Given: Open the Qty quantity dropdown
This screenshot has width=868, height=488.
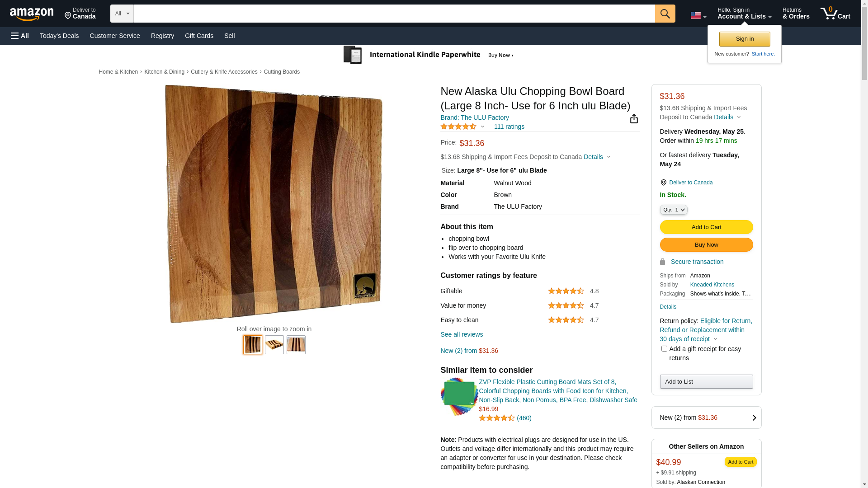Looking at the screenshot, I should (x=674, y=210).
